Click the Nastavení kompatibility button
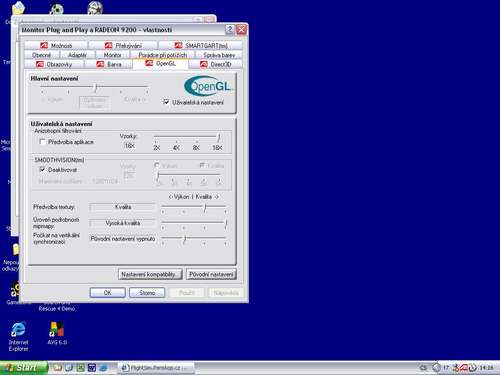 point(150,274)
